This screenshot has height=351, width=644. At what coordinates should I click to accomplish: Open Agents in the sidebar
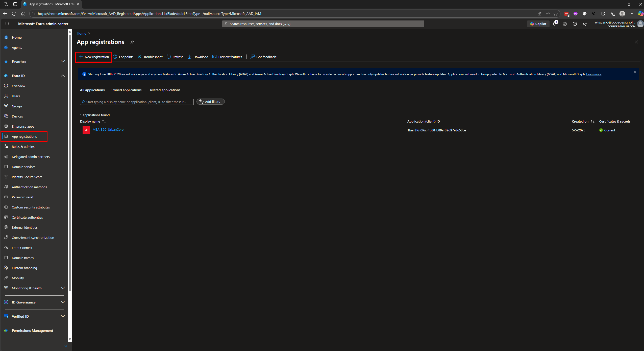[x=17, y=48]
